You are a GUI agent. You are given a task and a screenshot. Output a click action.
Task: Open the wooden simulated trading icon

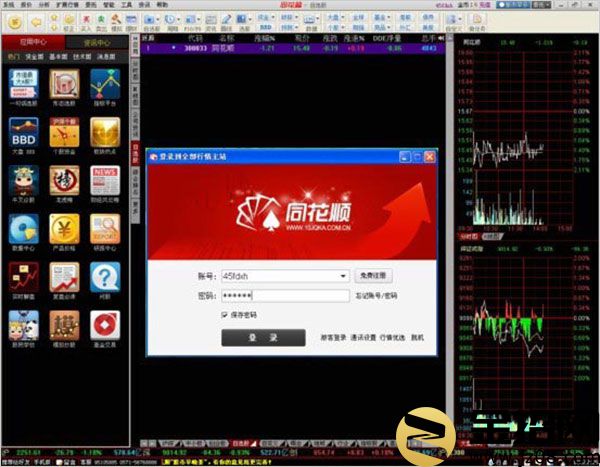pos(64,325)
